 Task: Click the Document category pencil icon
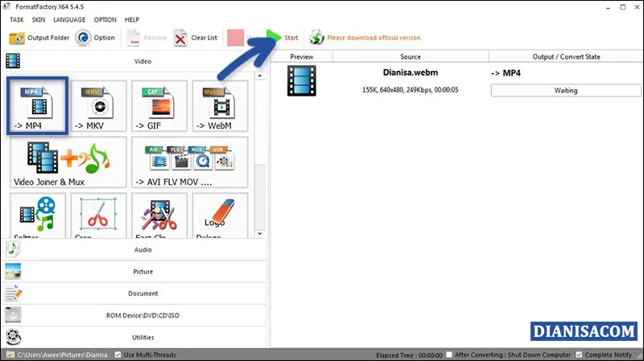(x=13, y=293)
